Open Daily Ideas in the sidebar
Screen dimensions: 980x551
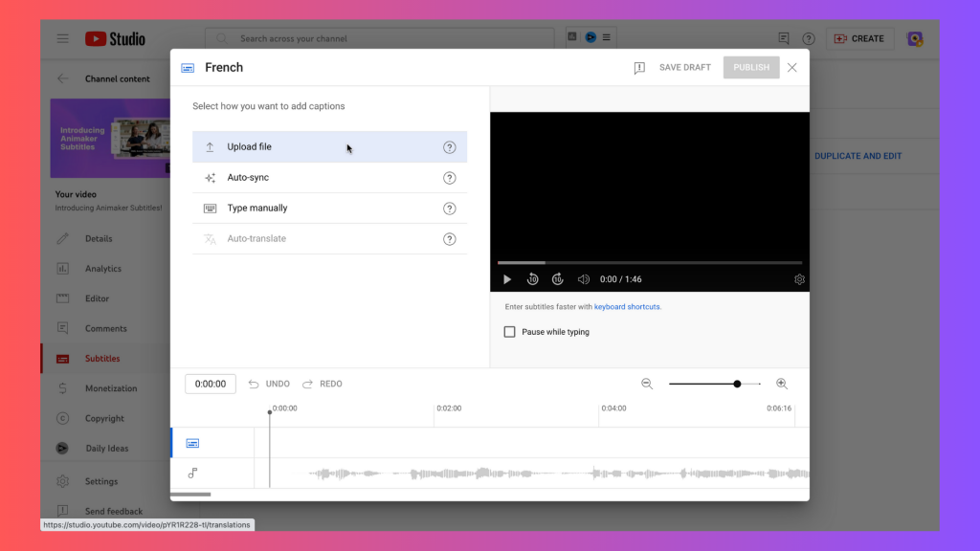coord(105,449)
